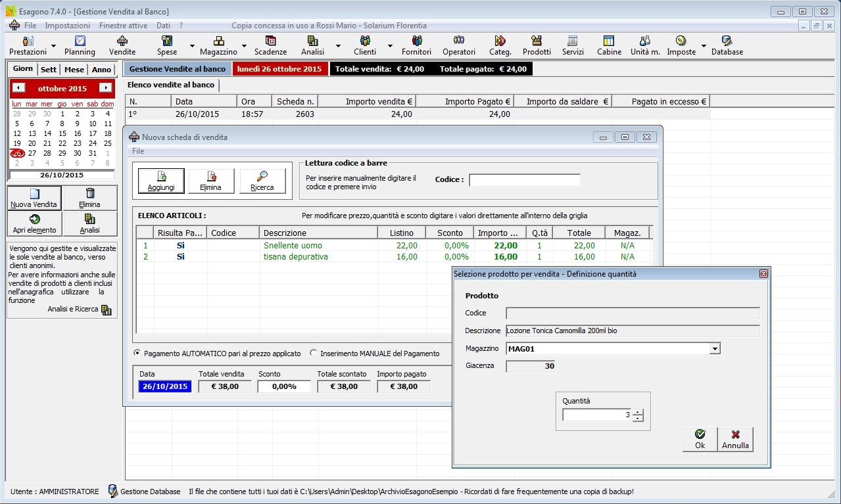Open the Clienti toolbar icon
The width and height of the screenshot is (841, 504).
[x=365, y=46]
